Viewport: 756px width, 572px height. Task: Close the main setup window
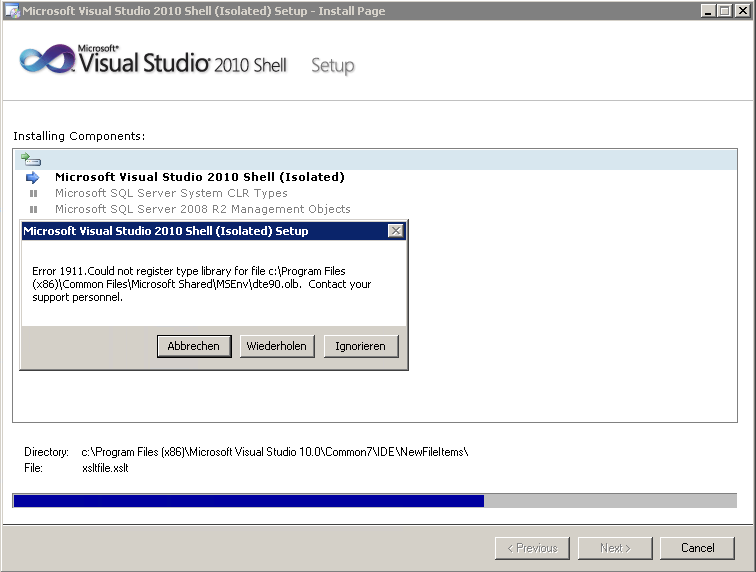point(742,11)
